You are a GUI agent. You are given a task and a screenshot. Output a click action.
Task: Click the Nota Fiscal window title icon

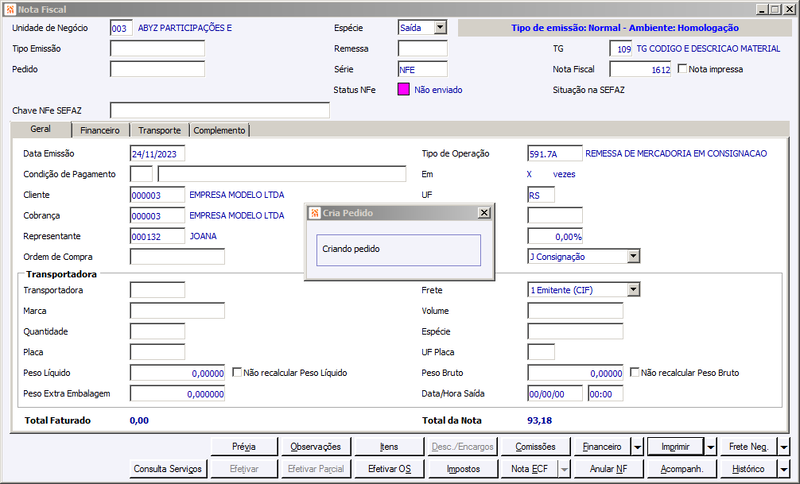pos(10,9)
